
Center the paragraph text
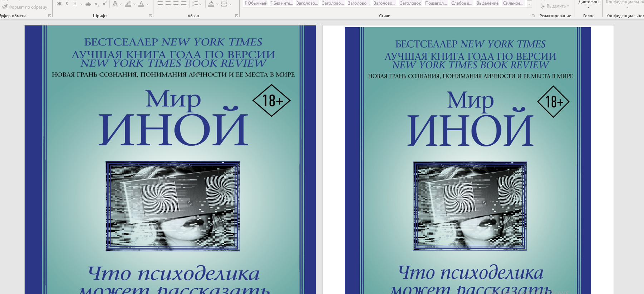[168, 4]
